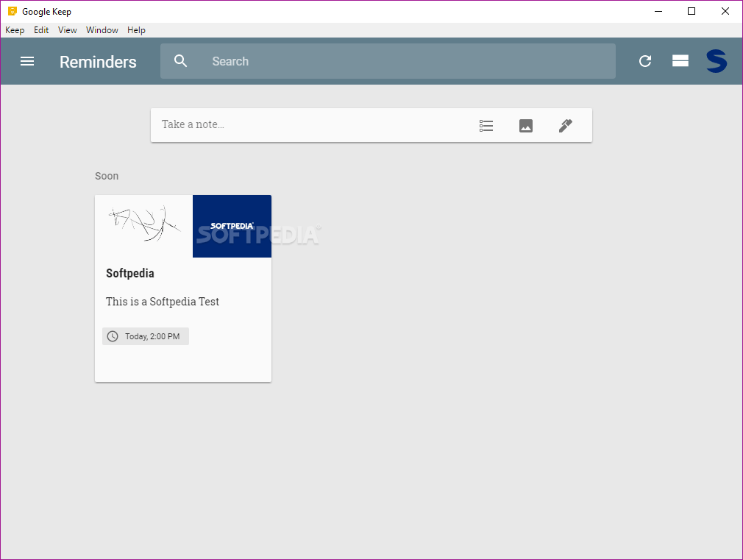The width and height of the screenshot is (743, 560).
Task: Focus the Search input field
Action: [388, 61]
